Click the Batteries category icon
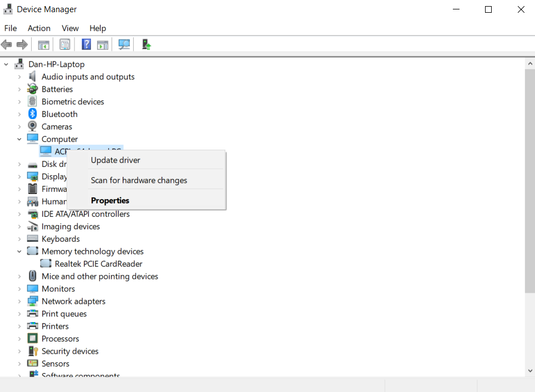 [33, 89]
